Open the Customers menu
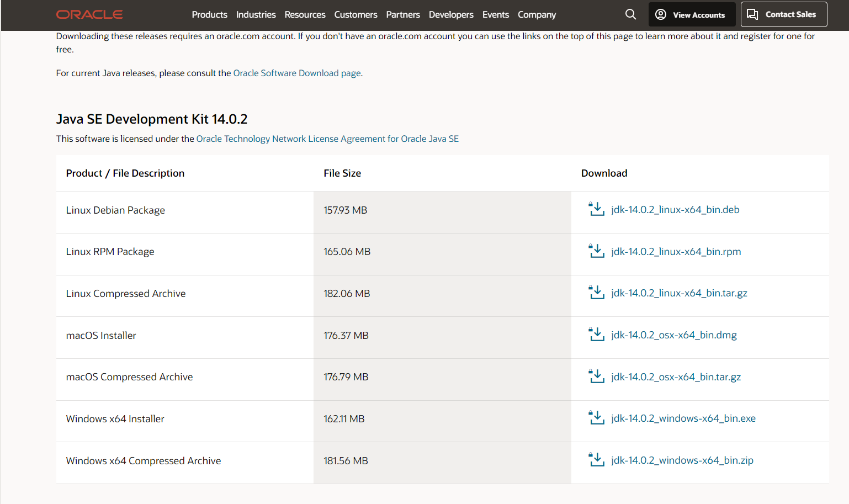 pyautogui.click(x=355, y=14)
